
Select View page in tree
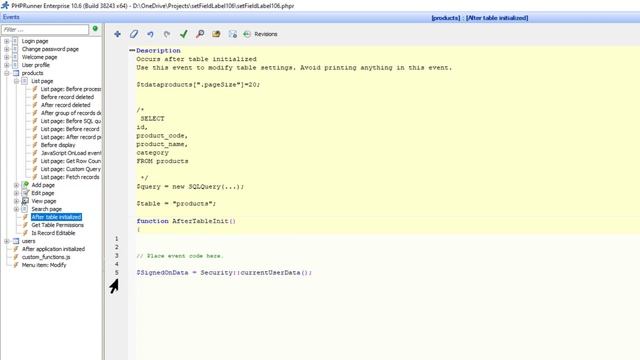[44, 201]
